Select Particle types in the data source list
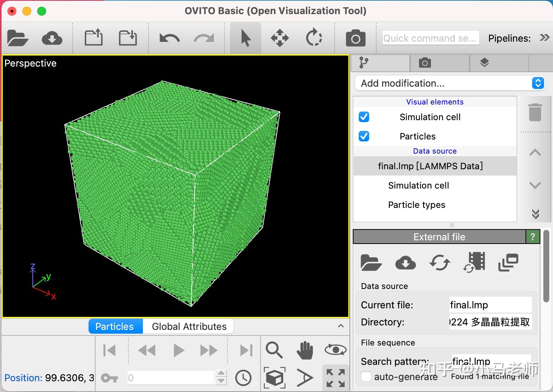Screen dimensions: 553x392 pyautogui.click(x=416, y=205)
